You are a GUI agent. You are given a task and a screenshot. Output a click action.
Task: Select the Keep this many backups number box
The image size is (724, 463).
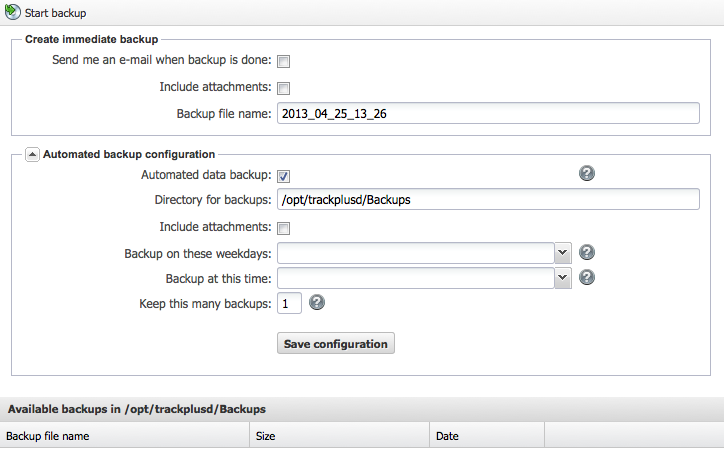[x=289, y=303]
